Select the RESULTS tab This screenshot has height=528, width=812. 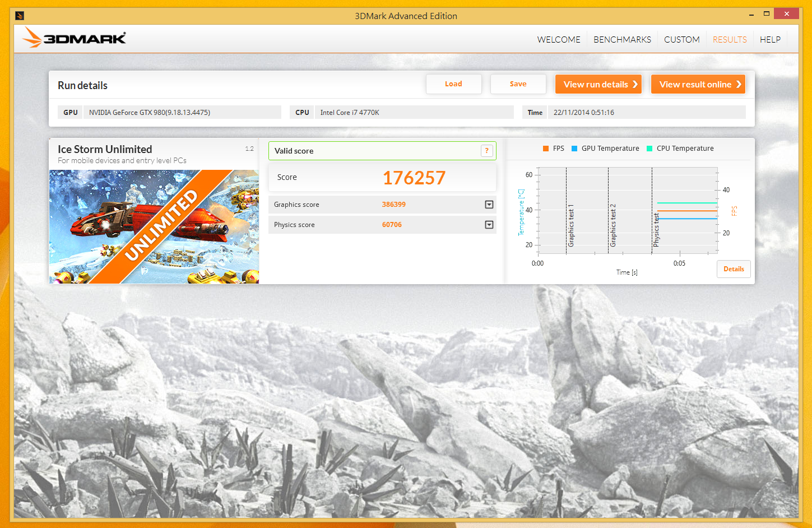tap(730, 39)
